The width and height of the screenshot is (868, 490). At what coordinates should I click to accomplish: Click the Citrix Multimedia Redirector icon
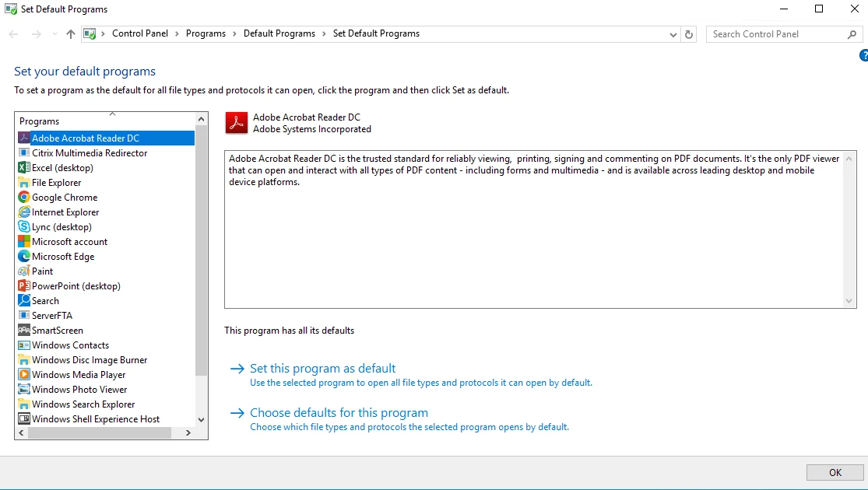(x=24, y=152)
